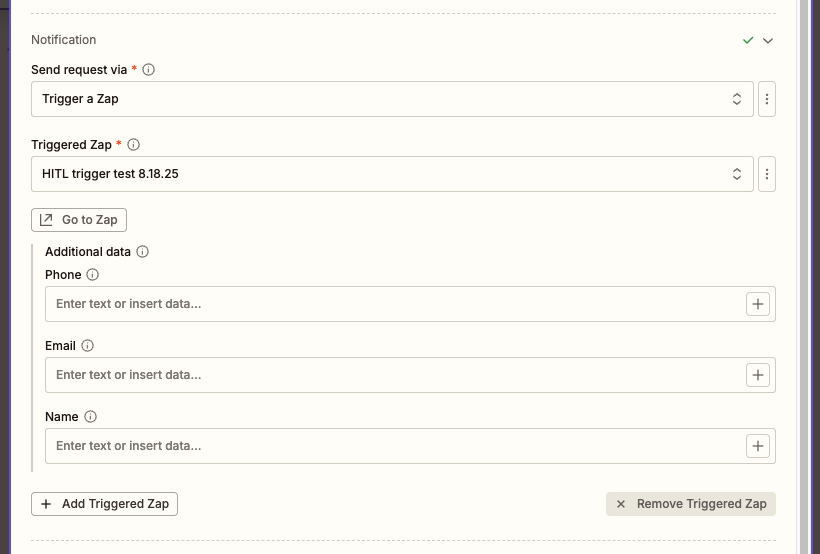The width and height of the screenshot is (820, 554).
Task: Insert data with plus icon in Email field
Action: pyautogui.click(x=758, y=375)
